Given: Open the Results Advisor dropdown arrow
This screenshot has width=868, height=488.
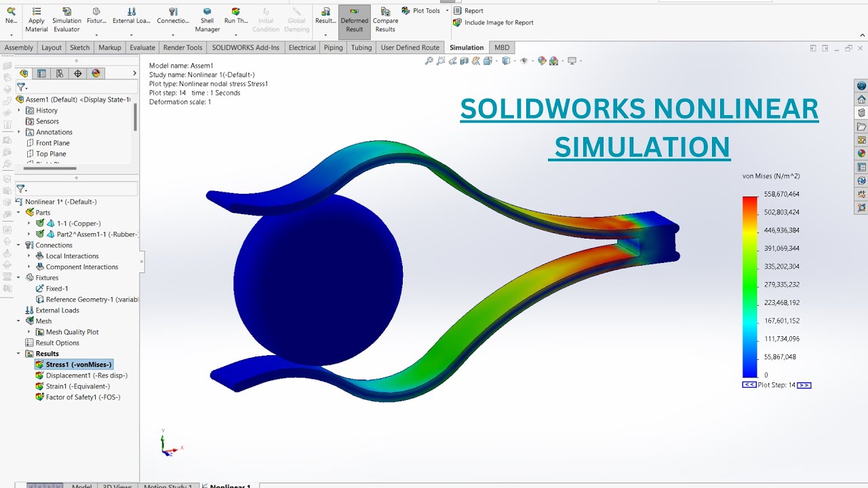Looking at the screenshot, I should pyautogui.click(x=325, y=34).
